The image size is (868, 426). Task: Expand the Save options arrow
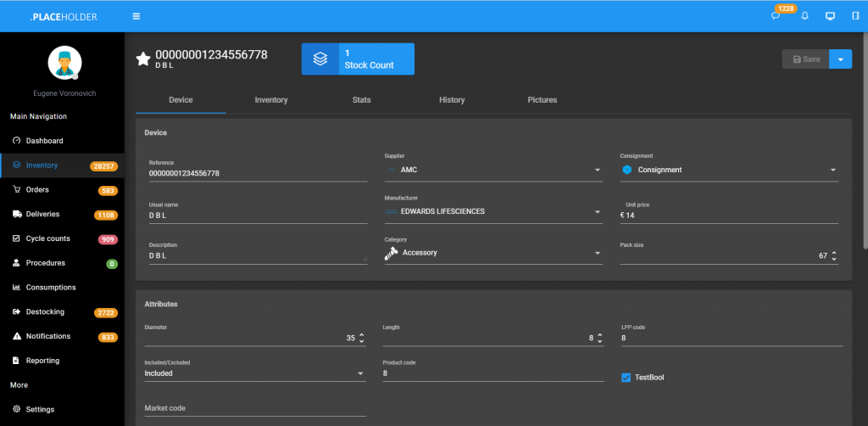pos(840,59)
